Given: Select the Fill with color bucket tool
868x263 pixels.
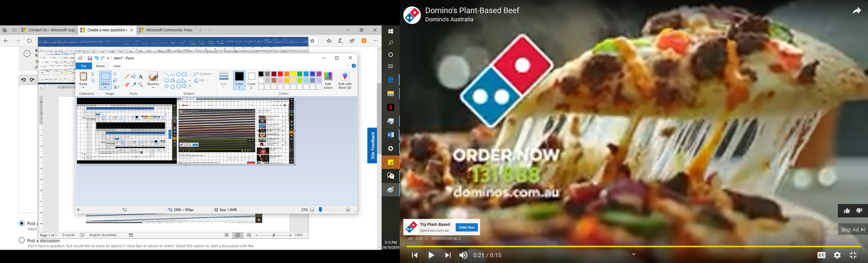Looking at the screenshot, I should click(134, 76).
